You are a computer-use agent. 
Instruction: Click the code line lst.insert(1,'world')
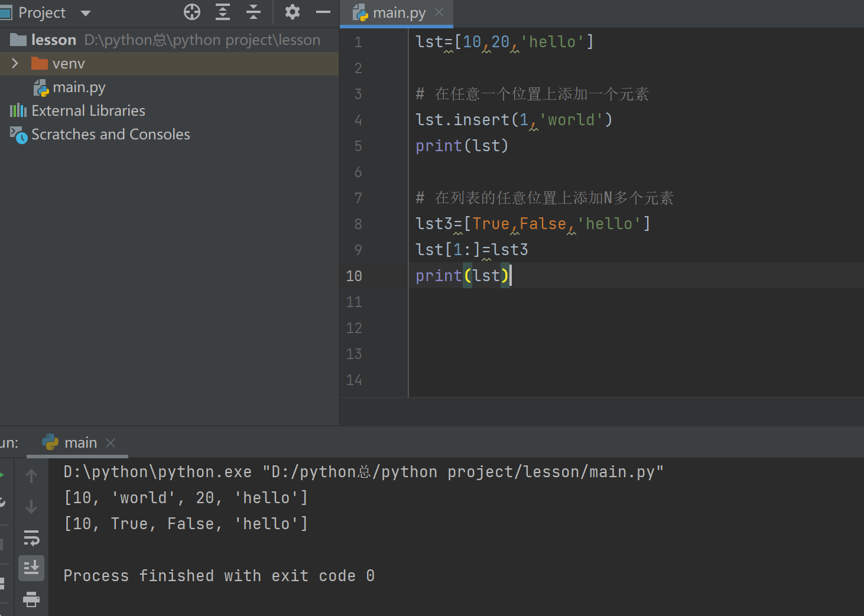pyautogui.click(x=514, y=120)
